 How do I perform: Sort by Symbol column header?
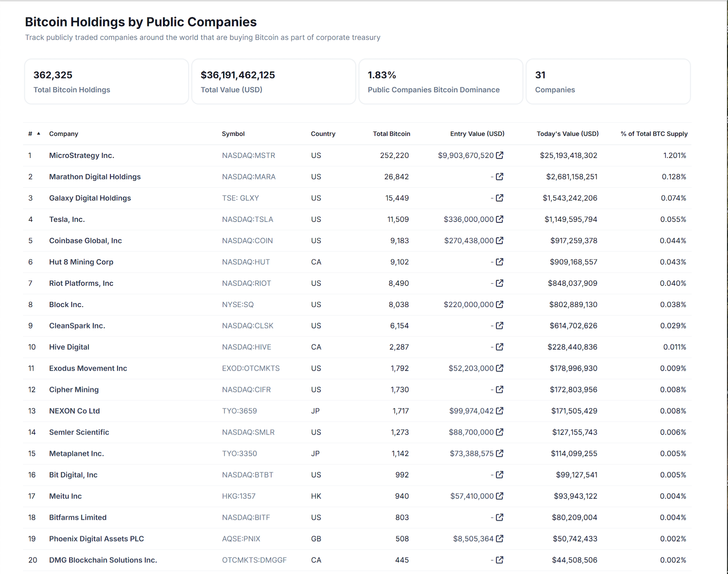pos(233,134)
